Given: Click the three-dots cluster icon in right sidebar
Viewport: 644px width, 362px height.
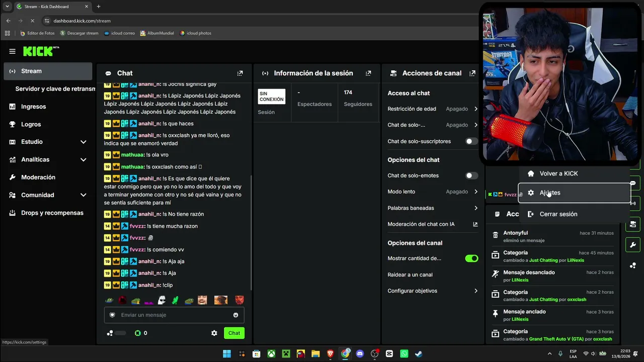Looking at the screenshot, I should tap(632, 265).
